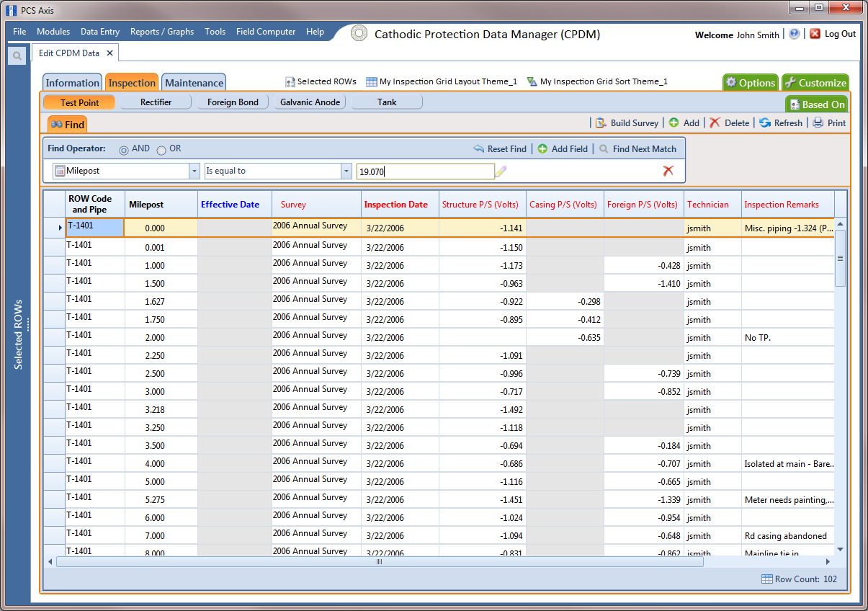Select the Galvanic Anode facility button

pyautogui.click(x=310, y=102)
